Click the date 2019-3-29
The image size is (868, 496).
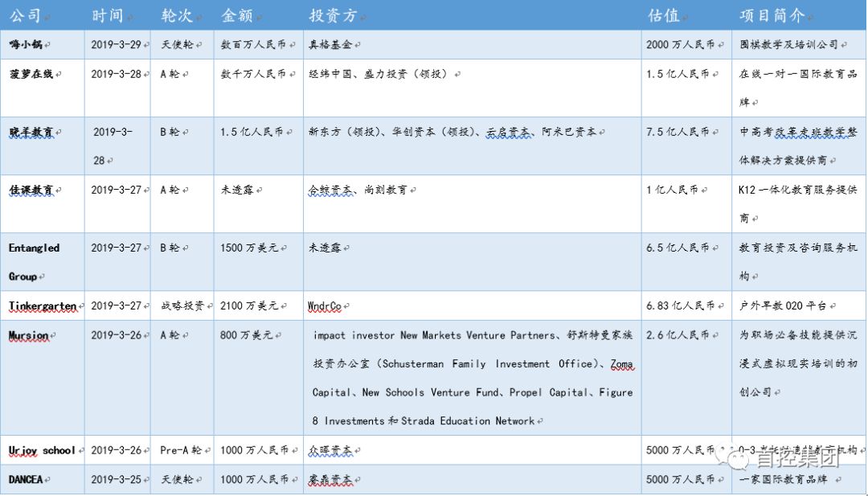click(117, 44)
